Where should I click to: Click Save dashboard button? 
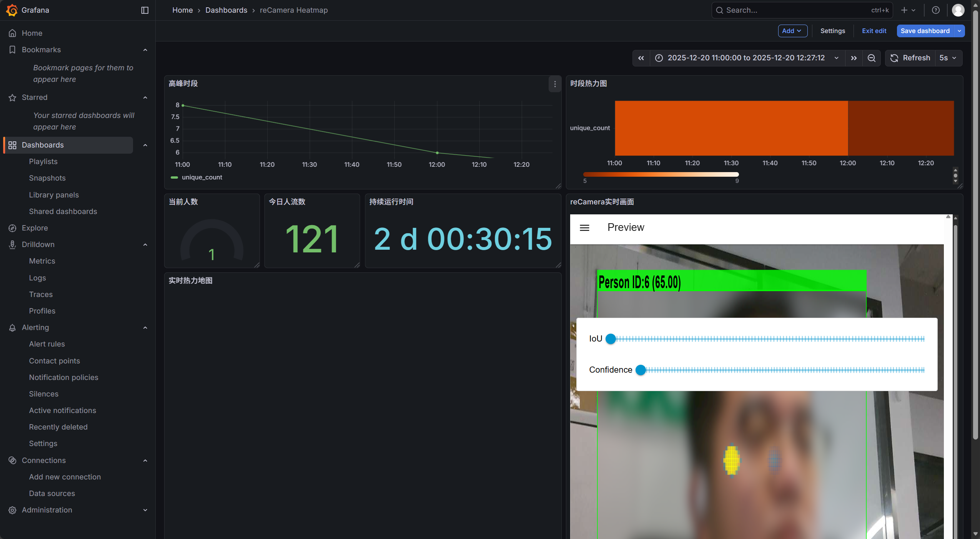pyautogui.click(x=925, y=31)
